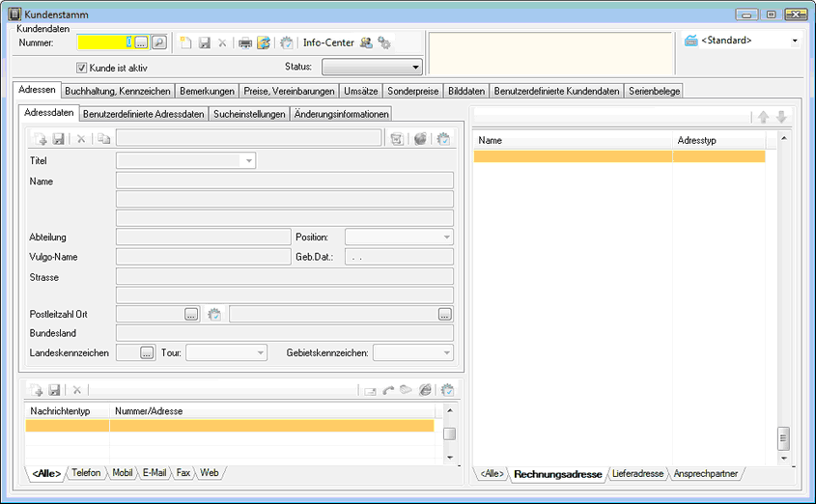816x504 pixels.
Task: Delete customer record X icon in top toolbar
Action: point(222,43)
